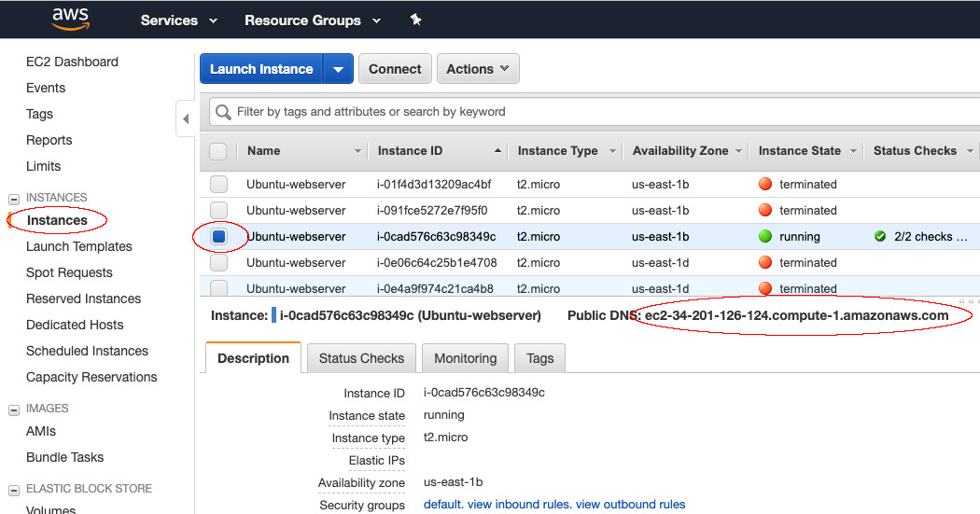Click the AWS logo home icon
This screenshot has width=980, height=514.
tap(70, 19)
